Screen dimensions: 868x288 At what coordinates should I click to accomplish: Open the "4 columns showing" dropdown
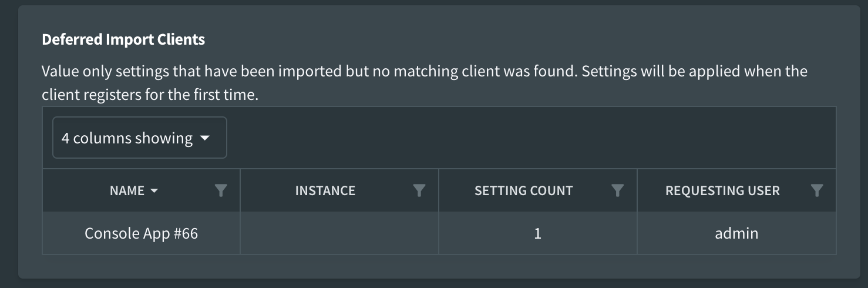(x=139, y=138)
